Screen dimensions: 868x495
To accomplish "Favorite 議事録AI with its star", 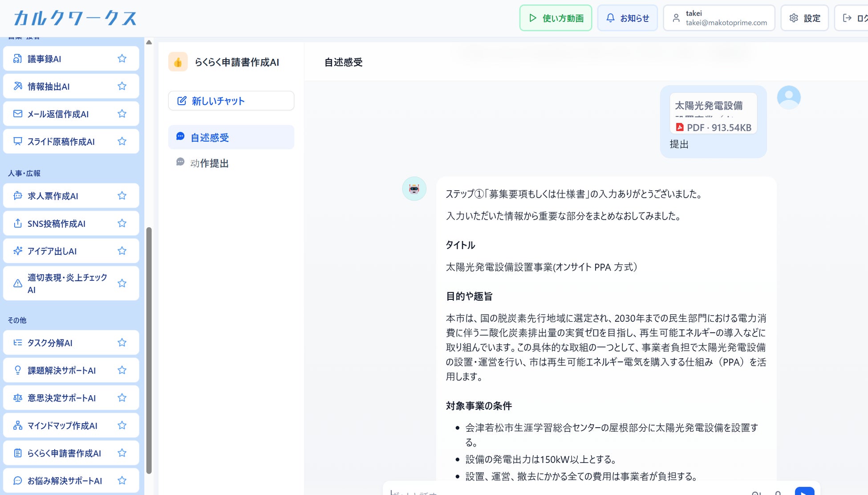I will click(x=122, y=58).
